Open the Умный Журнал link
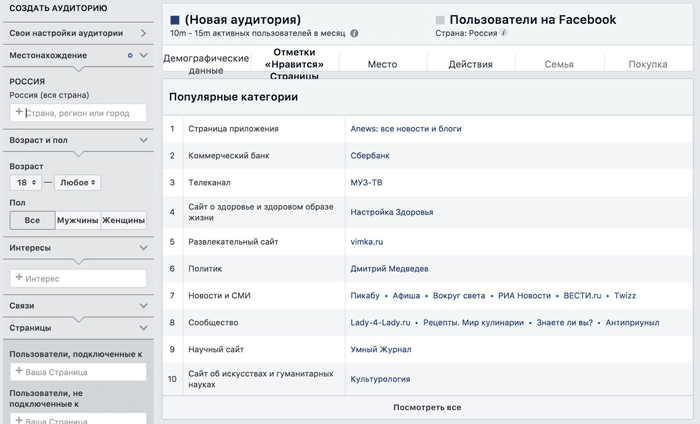Viewport: 700px width, 424px height. coord(381,349)
